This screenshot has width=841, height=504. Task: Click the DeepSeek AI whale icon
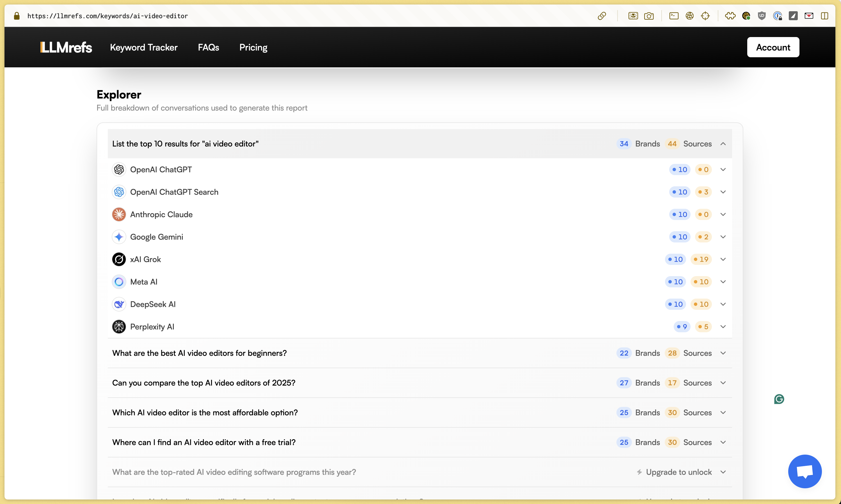pyautogui.click(x=119, y=304)
